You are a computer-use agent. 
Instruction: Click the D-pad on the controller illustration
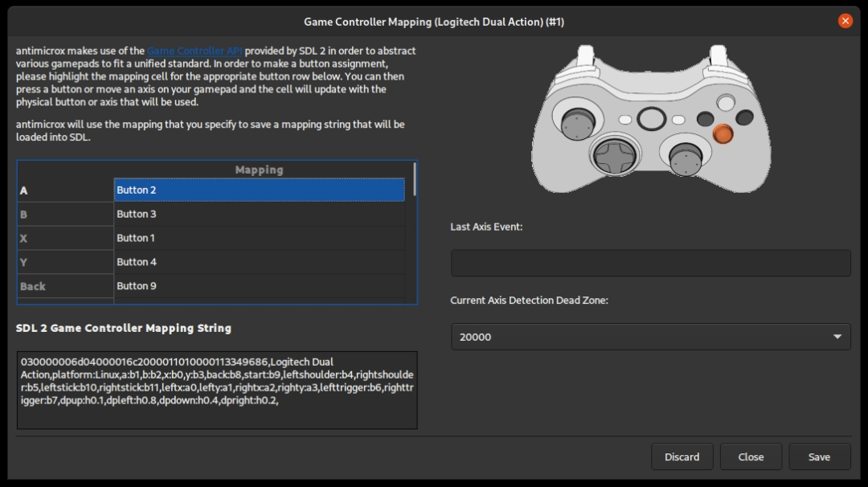click(616, 158)
